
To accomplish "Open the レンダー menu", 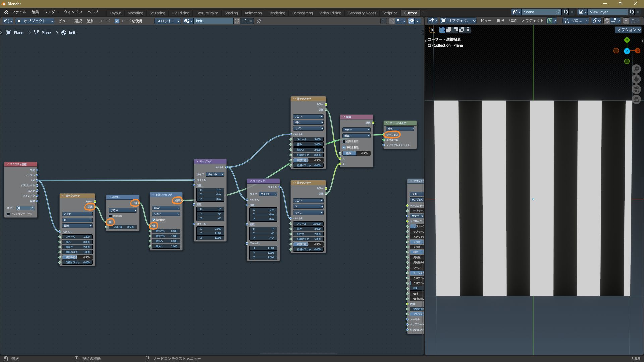I will (x=51, y=12).
